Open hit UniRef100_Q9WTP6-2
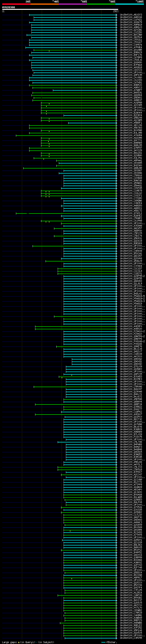Image resolution: width=146 pixels, height=644 pixels. point(132,337)
